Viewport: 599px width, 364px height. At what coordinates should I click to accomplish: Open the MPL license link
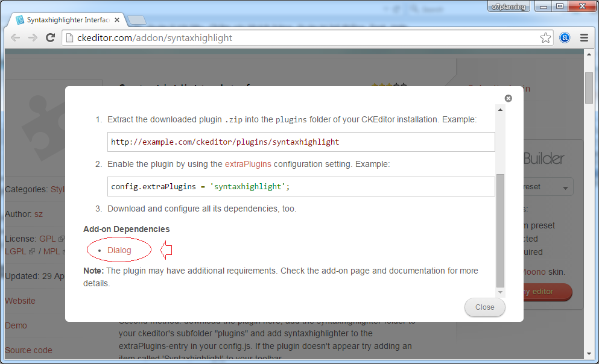click(x=52, y=251)
